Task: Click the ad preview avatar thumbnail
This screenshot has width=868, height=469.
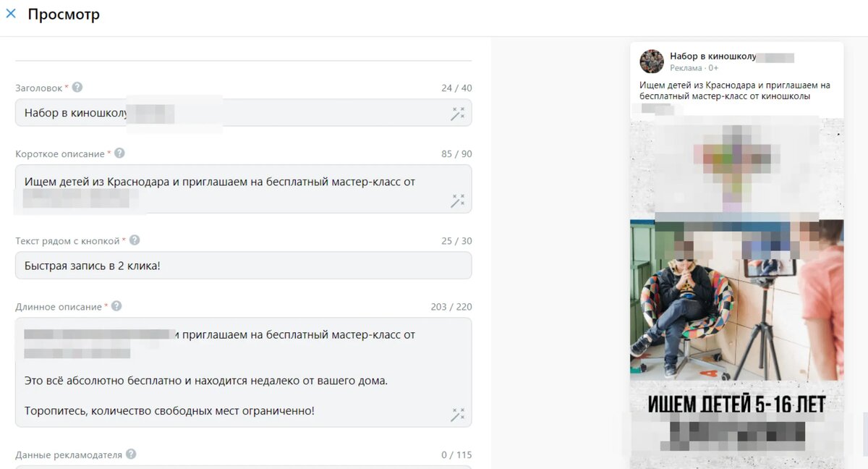Action: click(x=652, y=62)
